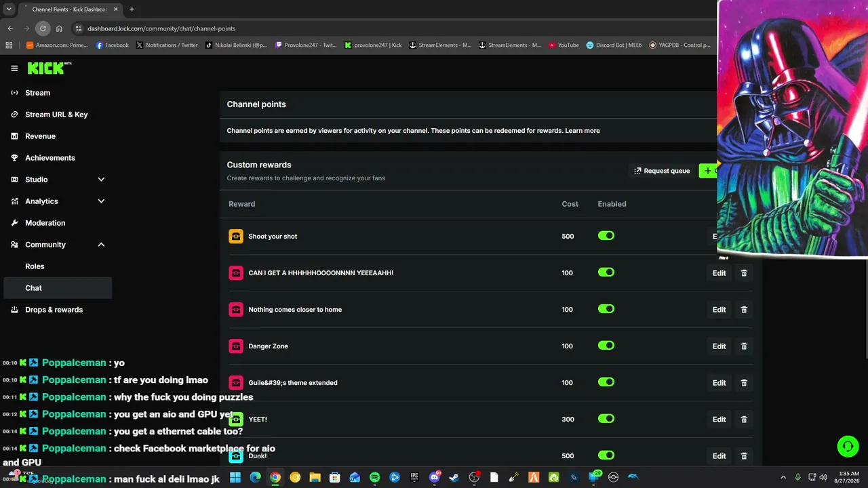The height and width of the screenshot is (488, 868).
Task: Delete the Danger Zone reward
Action: (744, 346)
